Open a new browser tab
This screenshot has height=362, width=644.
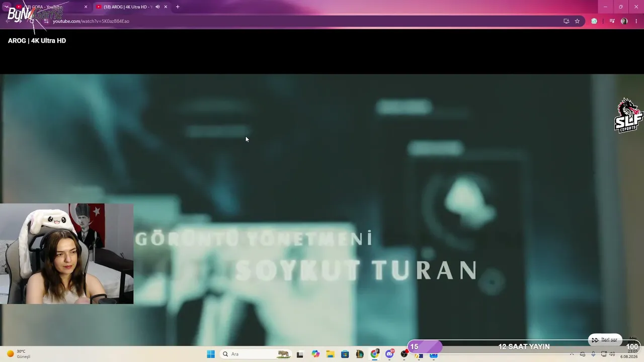pos(178,7)
